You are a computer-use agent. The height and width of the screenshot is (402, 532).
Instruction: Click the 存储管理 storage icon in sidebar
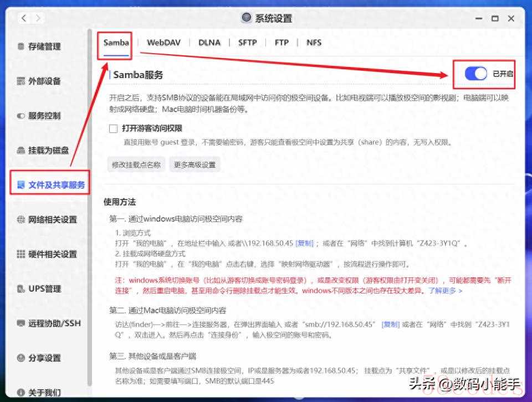[21, 47]
